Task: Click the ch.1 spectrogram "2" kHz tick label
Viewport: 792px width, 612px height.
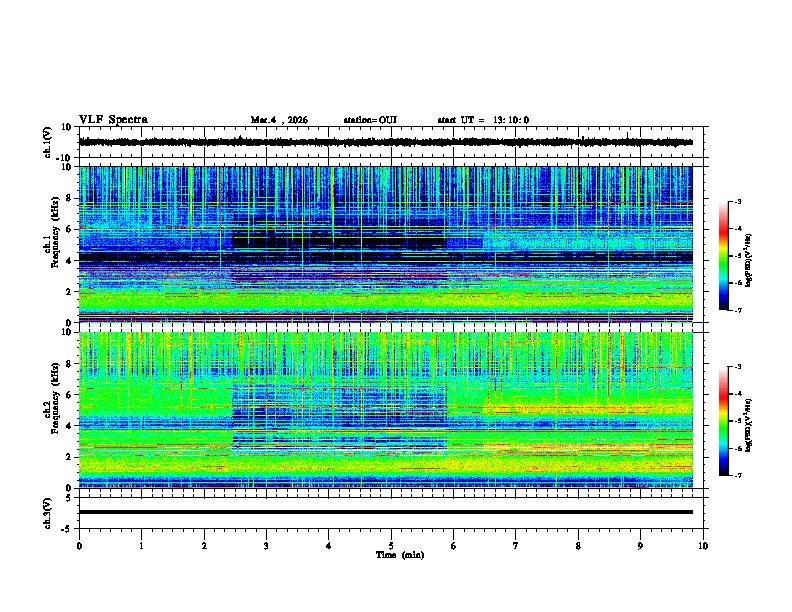Action: click(x=69, y=291)
